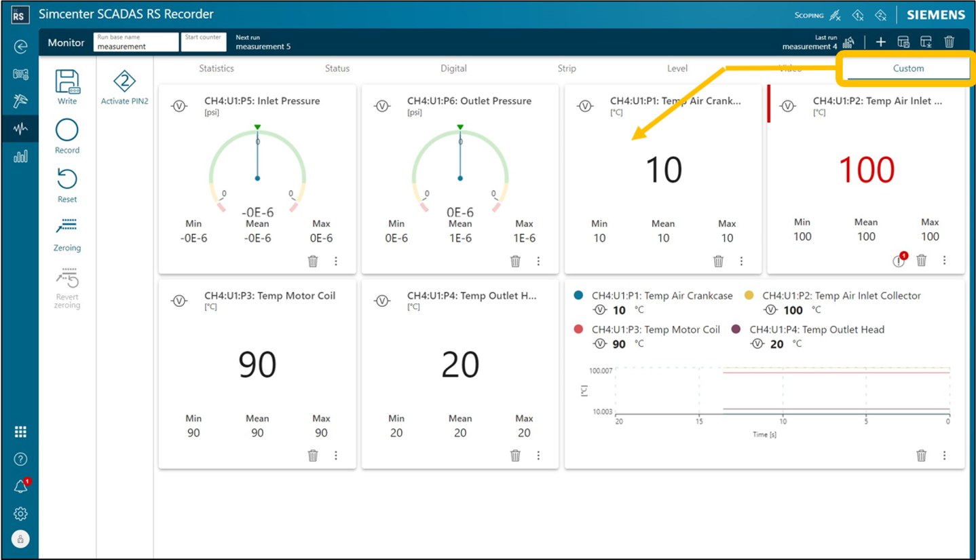The image size is (976, 560).
Task: Open last run measurement 4 chart icon
Action: (x=848, y=43)
